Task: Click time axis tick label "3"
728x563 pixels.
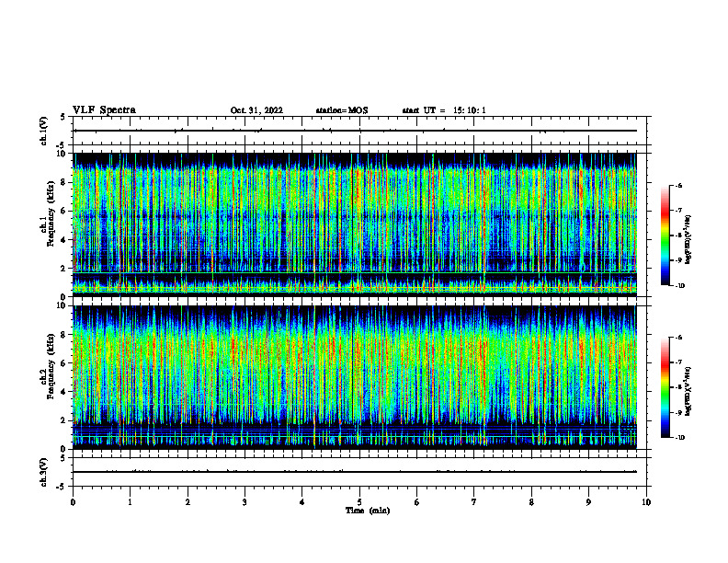Action: [245, 502]
